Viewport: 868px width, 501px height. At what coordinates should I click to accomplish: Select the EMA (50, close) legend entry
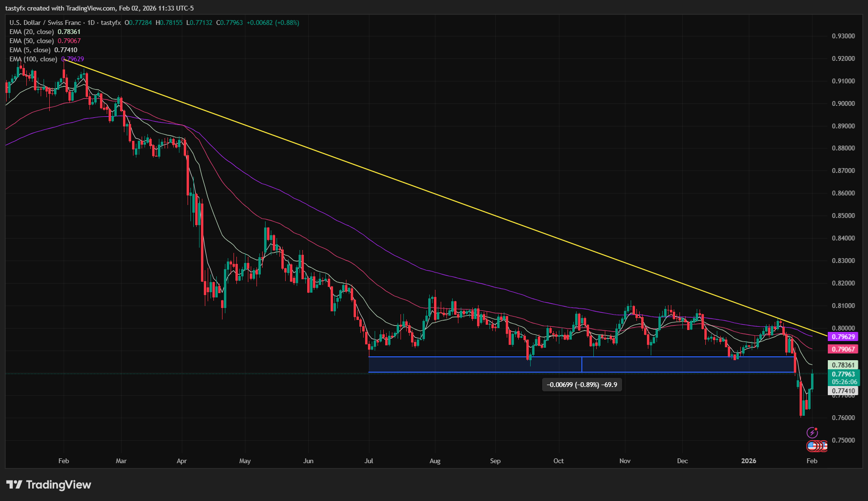coord(32,41)
